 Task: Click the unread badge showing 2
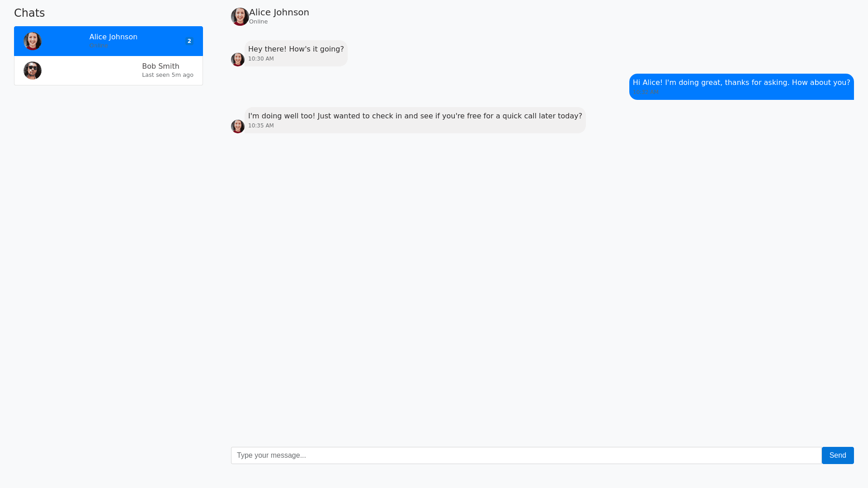tap(189, 41)
